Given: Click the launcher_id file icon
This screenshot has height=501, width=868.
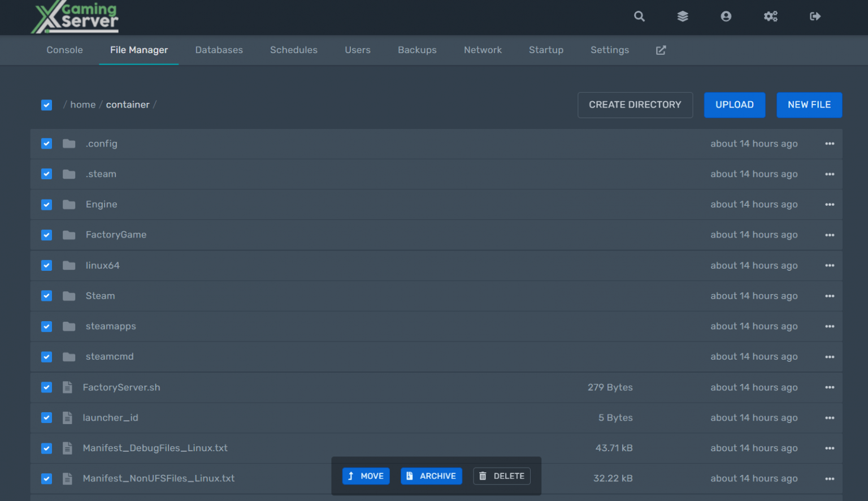Looking at the screenshot, I should [67, 418].
